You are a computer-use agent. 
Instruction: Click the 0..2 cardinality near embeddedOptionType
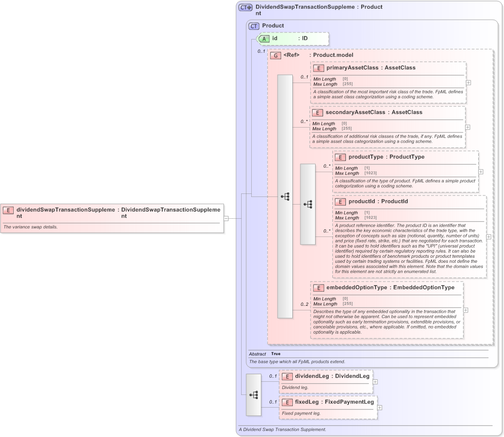(304, 304)
